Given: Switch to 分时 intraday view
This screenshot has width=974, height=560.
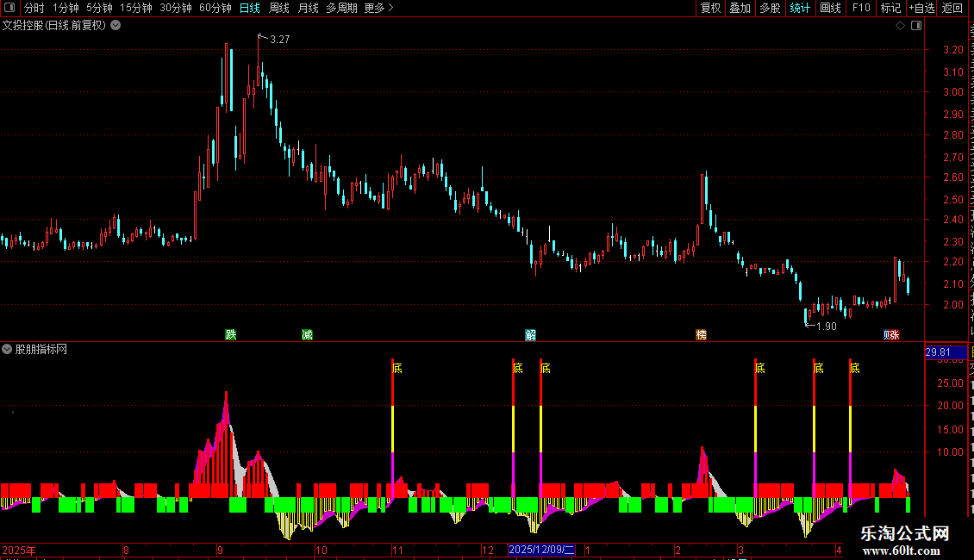Looking at the screenshot, I should [x=34, y=8].
